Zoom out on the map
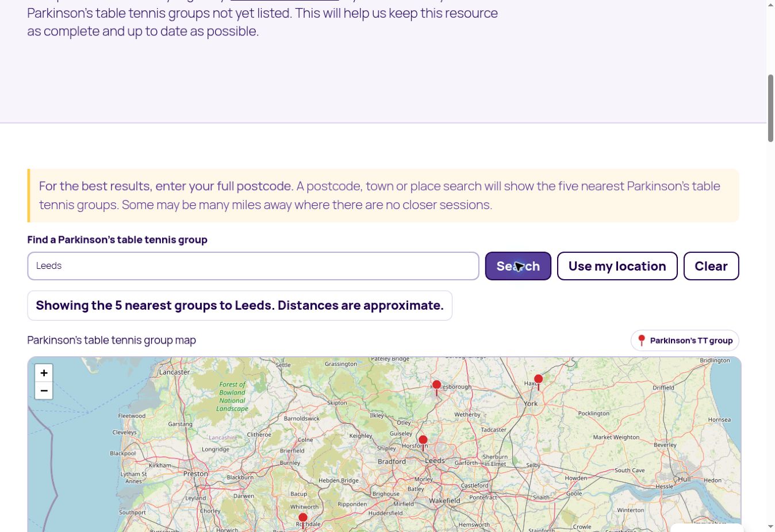The height and width of the screenshot is (532, 775). tap(44, 391)
